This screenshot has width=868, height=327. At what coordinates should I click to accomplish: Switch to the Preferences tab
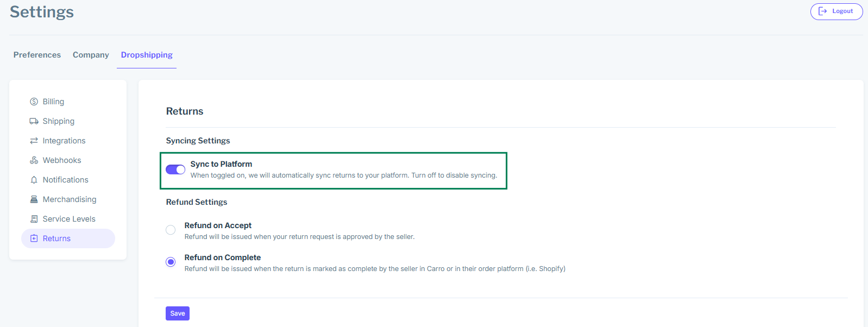pyautogui.click(x=37, y=55)
